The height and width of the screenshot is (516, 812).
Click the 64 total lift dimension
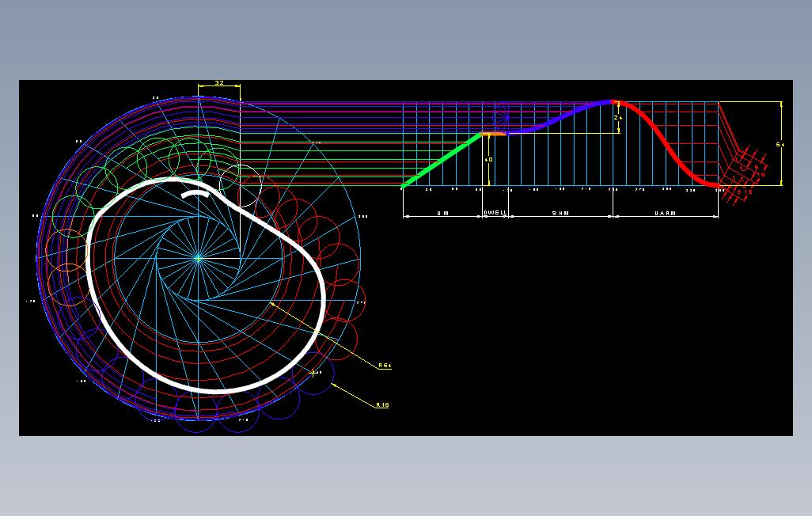(780, 145)
